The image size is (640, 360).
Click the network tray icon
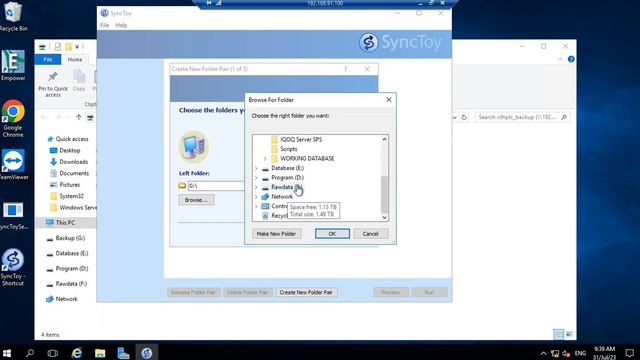pyautogui.click(x=555, y=353)
